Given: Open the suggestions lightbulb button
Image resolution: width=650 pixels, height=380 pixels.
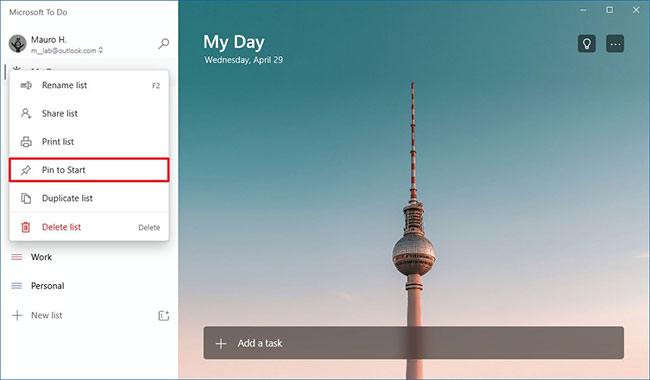Looking at the screenshot, I should tap(587, 44).
